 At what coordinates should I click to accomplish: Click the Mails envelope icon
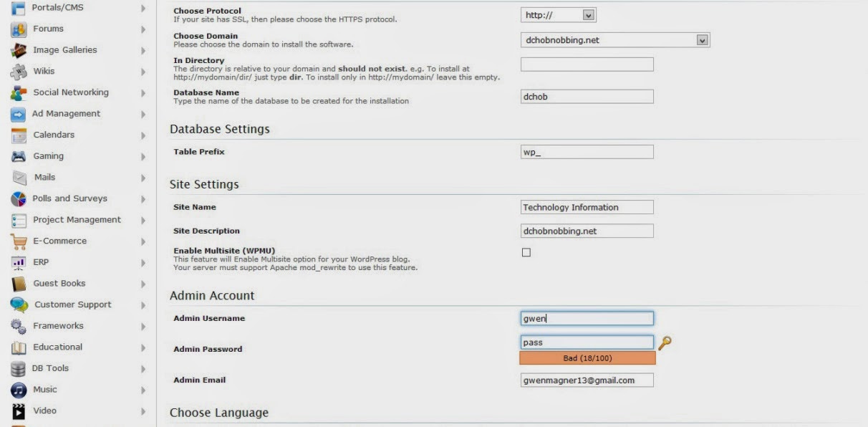(x=19, y=178)
